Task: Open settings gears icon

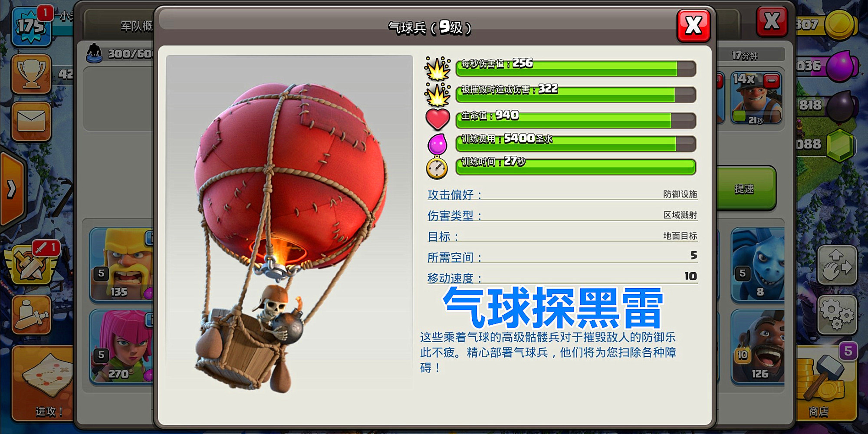Action: coord(837,315)
